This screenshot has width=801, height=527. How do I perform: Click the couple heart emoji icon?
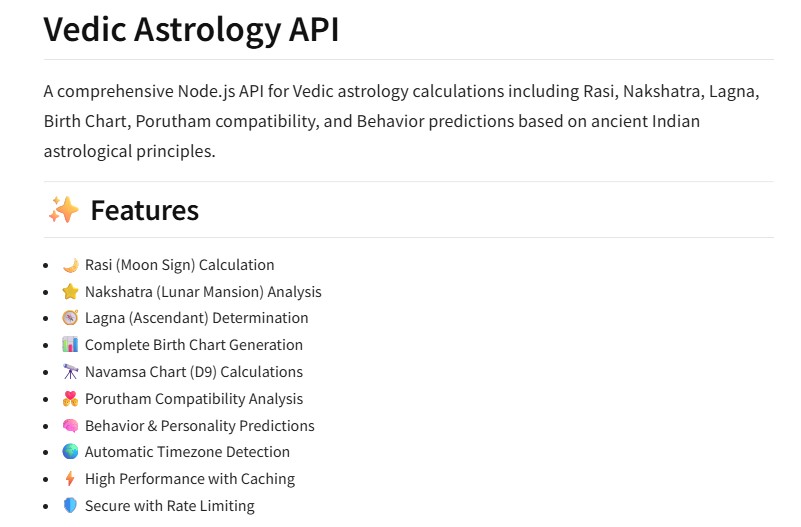[x=70, y=399]
